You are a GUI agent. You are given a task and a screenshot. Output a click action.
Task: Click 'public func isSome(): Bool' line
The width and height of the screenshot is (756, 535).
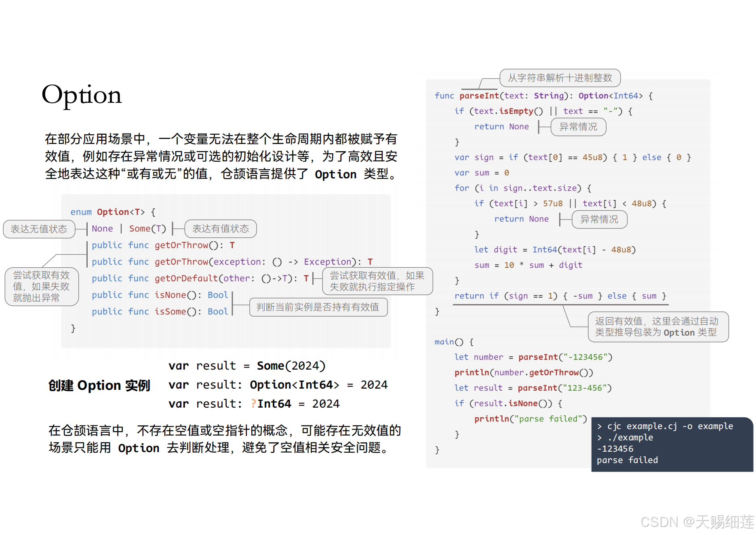(x=160, y=311)
